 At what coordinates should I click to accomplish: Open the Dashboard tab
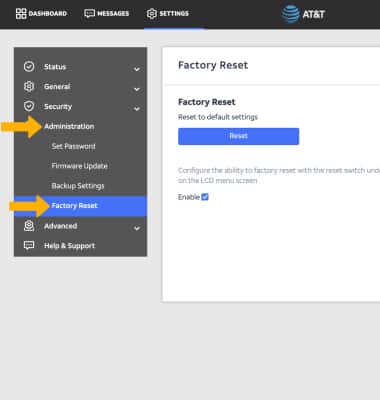(41, 13)
